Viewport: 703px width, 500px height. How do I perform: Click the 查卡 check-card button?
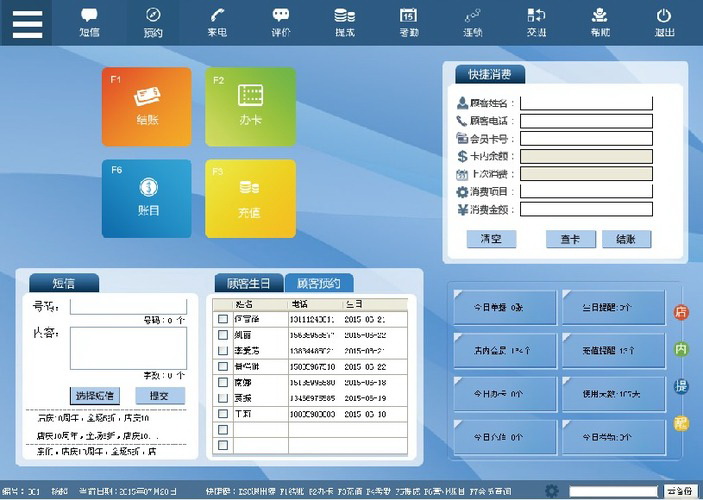coord(570,239)
